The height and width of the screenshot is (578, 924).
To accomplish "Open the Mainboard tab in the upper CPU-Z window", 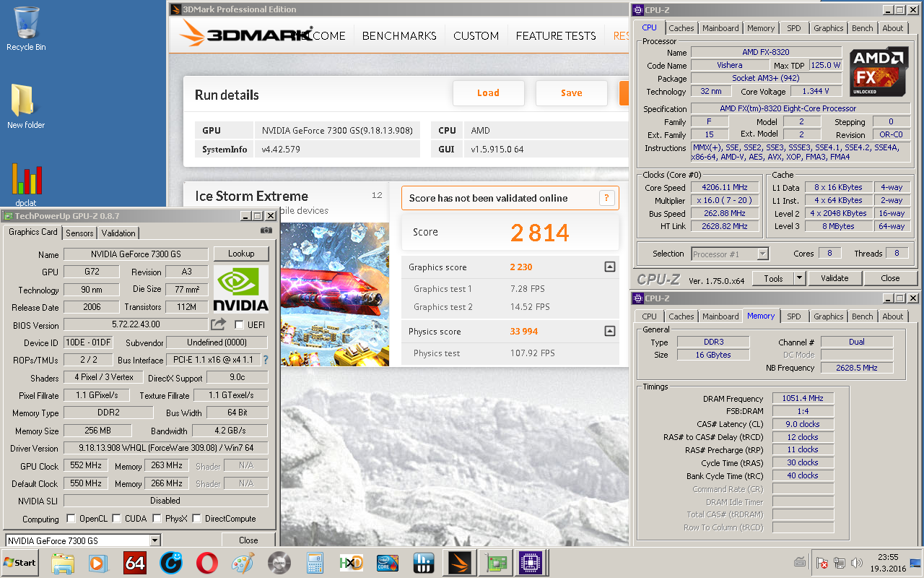I will coord(720,28).
